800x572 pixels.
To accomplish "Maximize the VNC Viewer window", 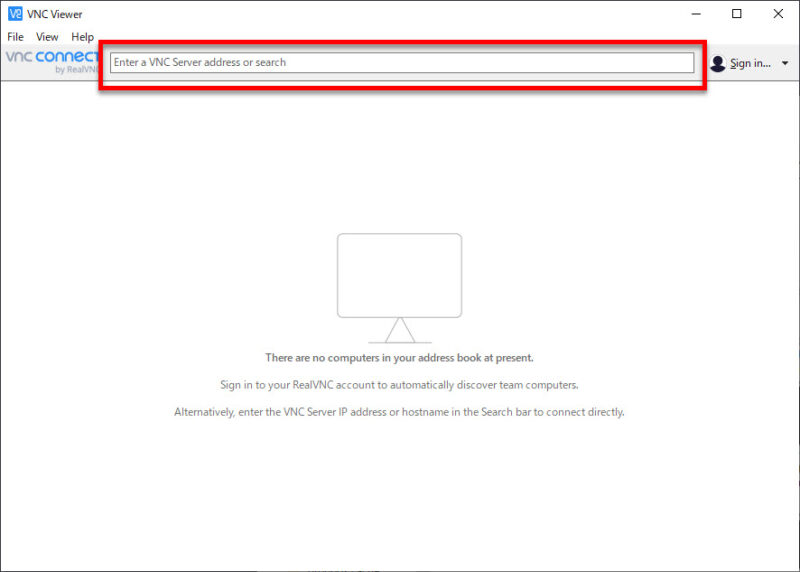I will 737,14.
